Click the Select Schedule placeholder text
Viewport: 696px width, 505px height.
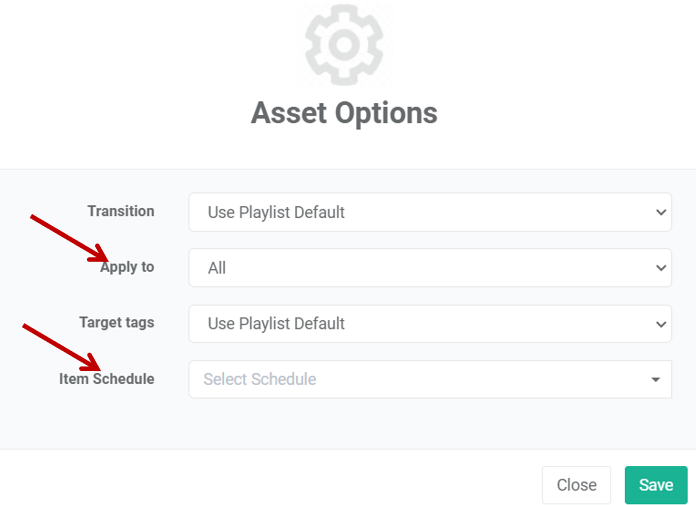pos(260,379)
